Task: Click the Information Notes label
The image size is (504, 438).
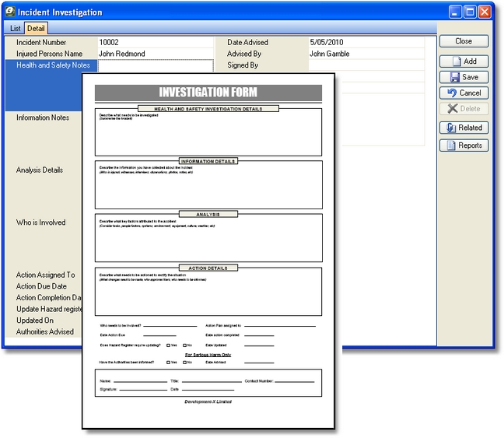Action: click(43, 117)
